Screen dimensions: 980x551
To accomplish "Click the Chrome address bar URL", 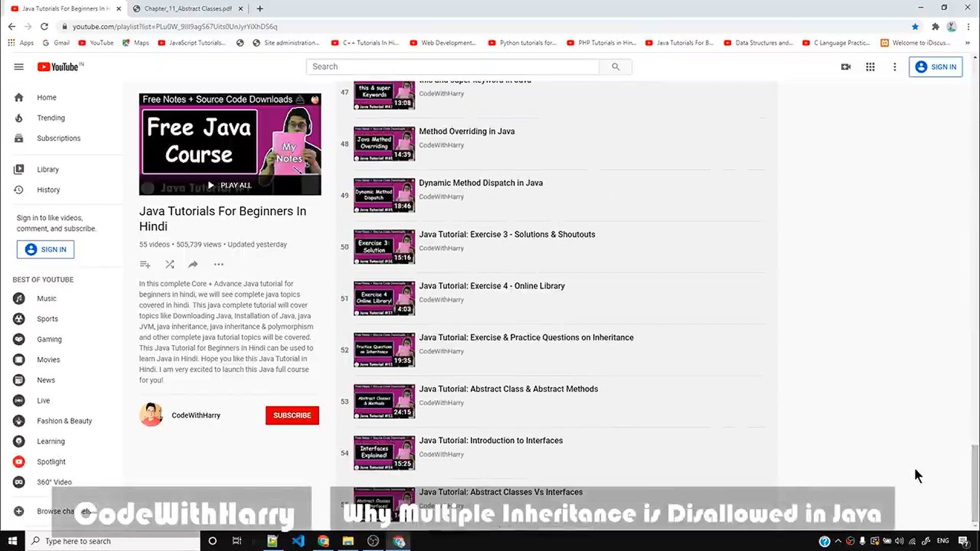I will [x=175, y=27].
